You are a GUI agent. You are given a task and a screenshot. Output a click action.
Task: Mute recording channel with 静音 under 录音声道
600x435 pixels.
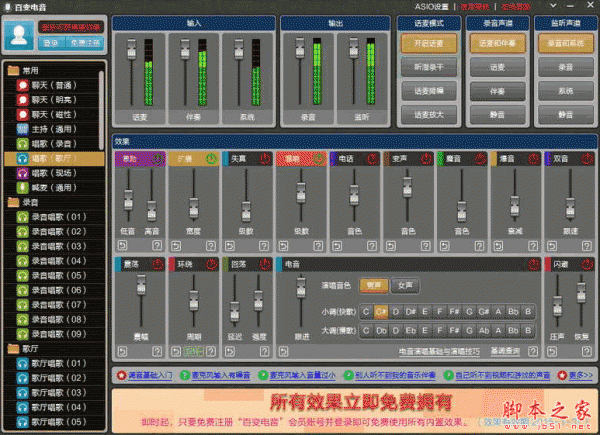click(497, 115)
